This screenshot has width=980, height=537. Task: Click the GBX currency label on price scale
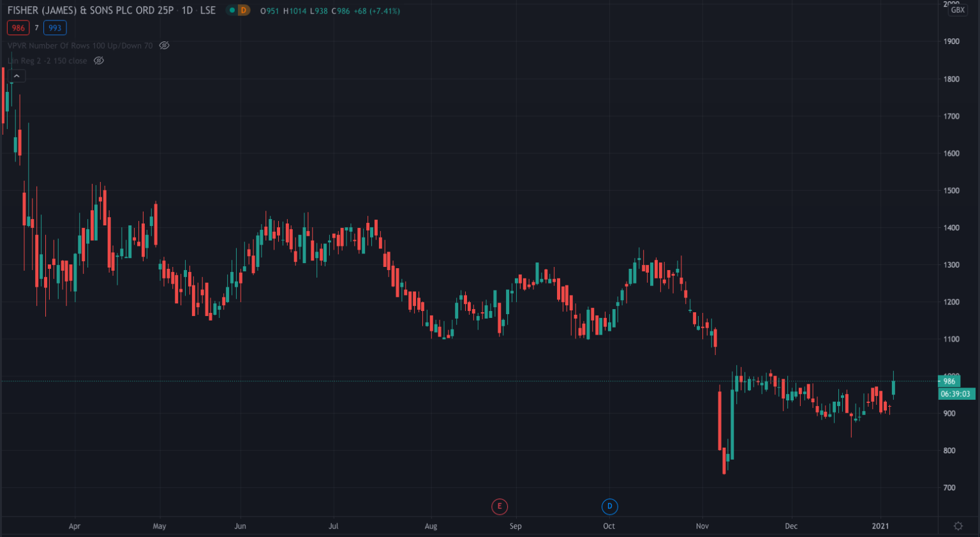pyautogui.click(x=956, y=9)
